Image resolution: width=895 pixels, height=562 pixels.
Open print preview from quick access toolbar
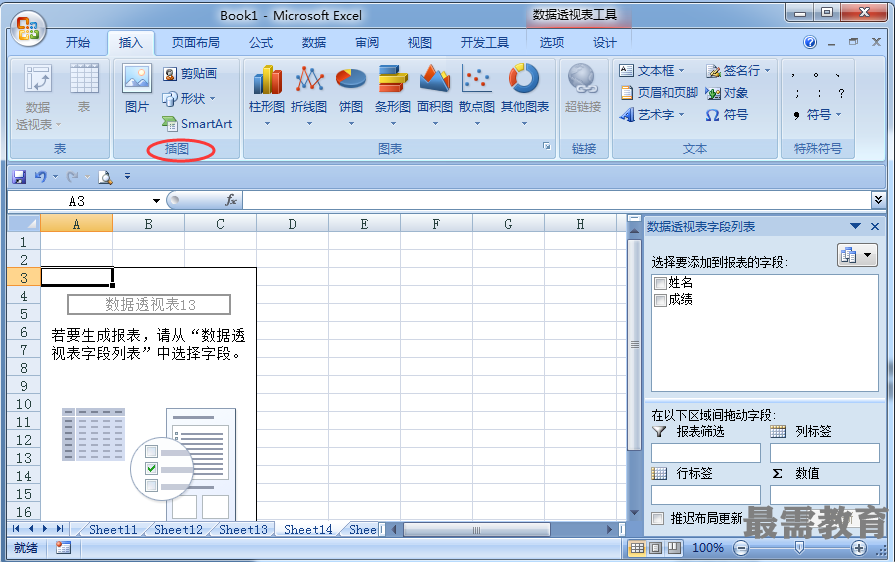coord(106,177)
